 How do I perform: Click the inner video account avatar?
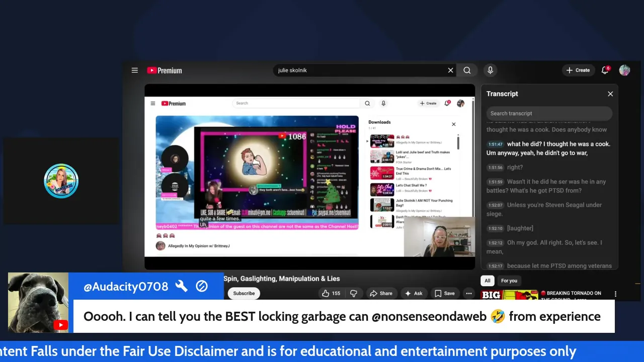point(460,104)
